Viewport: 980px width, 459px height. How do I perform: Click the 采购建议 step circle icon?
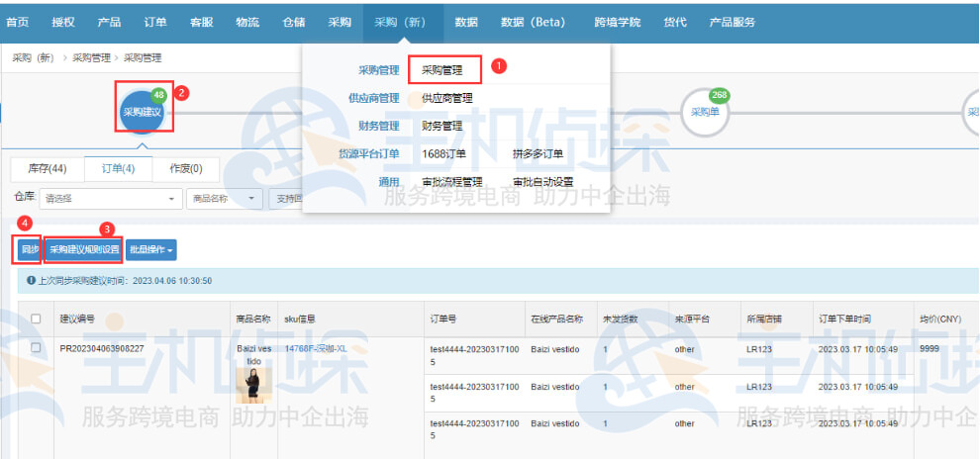pos(142,112)
